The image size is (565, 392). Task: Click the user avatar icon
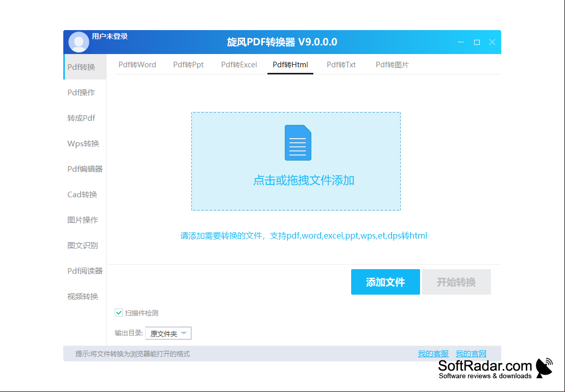[x=79, y=42]
